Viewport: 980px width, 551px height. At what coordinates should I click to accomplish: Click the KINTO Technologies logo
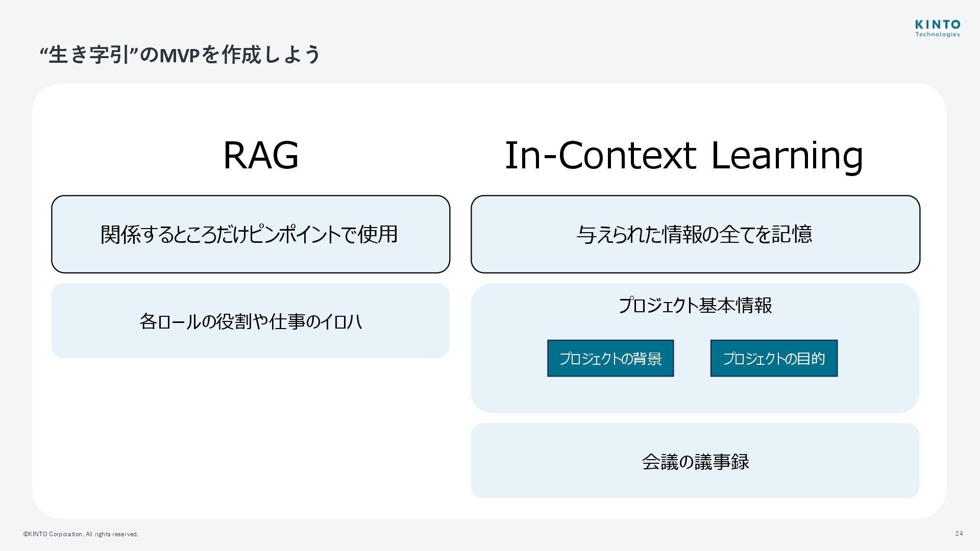[x=938, y=29]
